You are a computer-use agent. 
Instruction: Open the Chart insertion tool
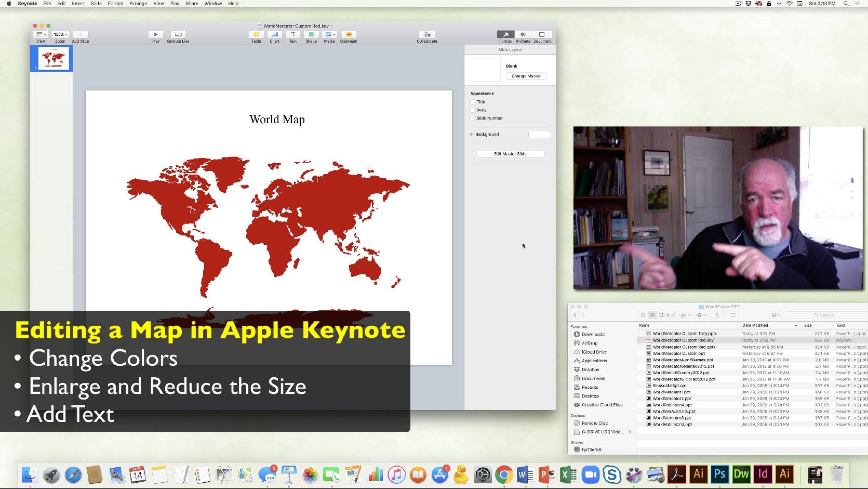(x=274, y=35)
